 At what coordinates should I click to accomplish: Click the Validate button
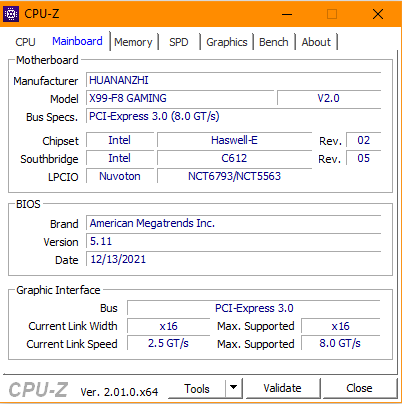coord(282,388)
